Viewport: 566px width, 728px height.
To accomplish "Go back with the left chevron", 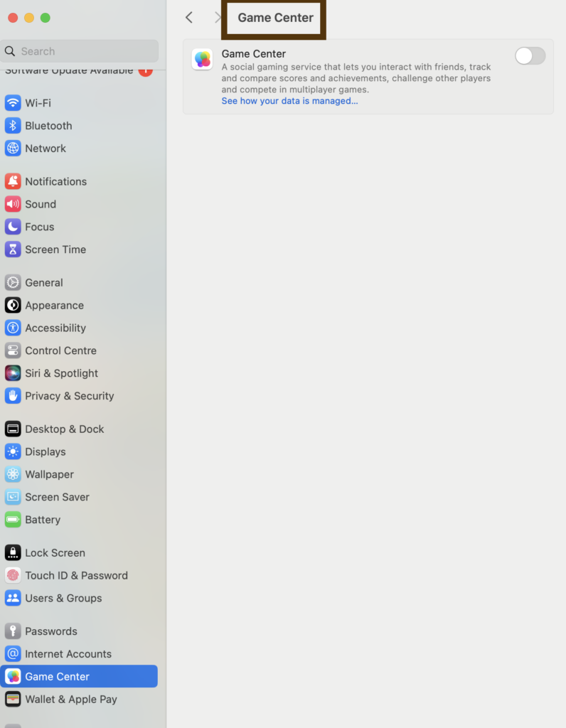I will (x=189, y=18).
